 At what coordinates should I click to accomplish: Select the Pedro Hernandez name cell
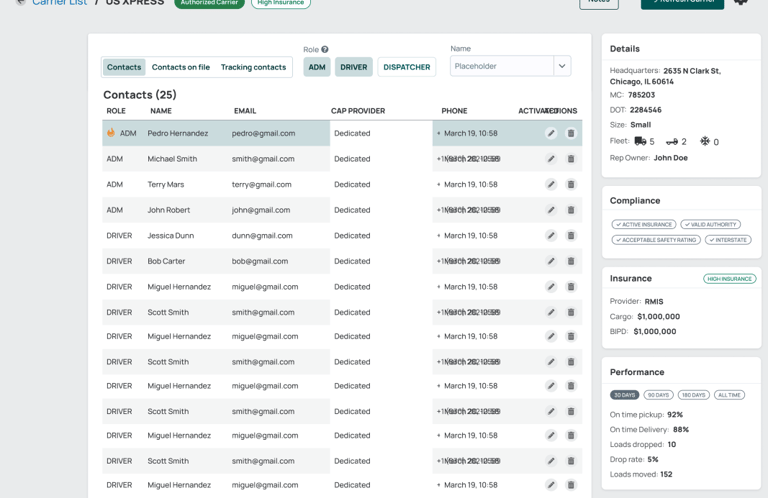(178, 133)
